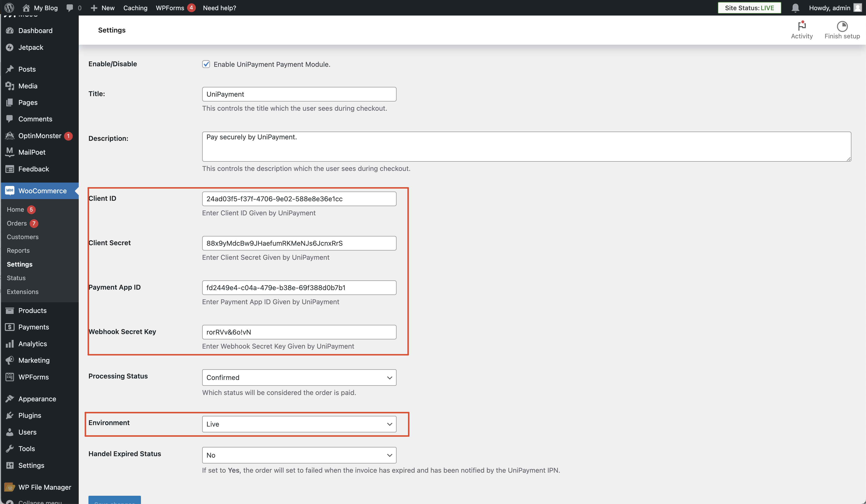Click Appearance paintbrush icon

pos(10,399)
